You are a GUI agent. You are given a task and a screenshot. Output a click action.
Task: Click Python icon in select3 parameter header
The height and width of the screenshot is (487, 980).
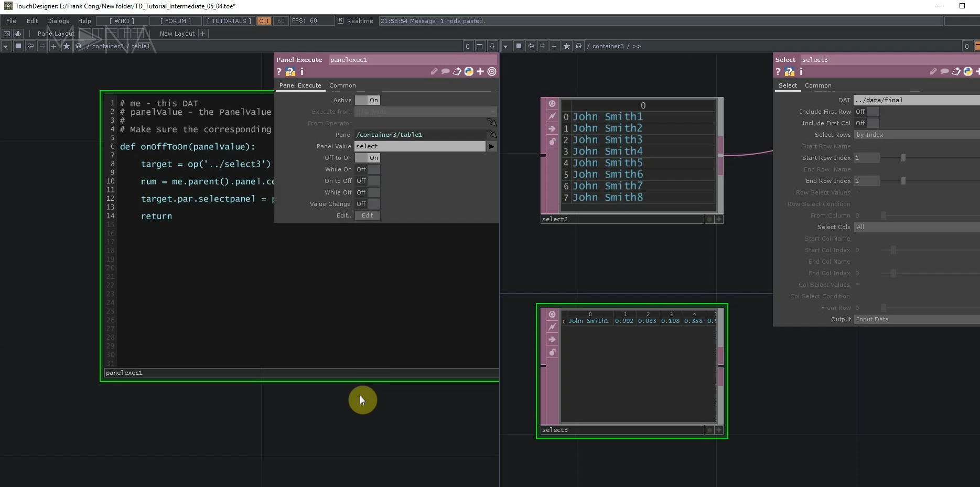[968, 72]
